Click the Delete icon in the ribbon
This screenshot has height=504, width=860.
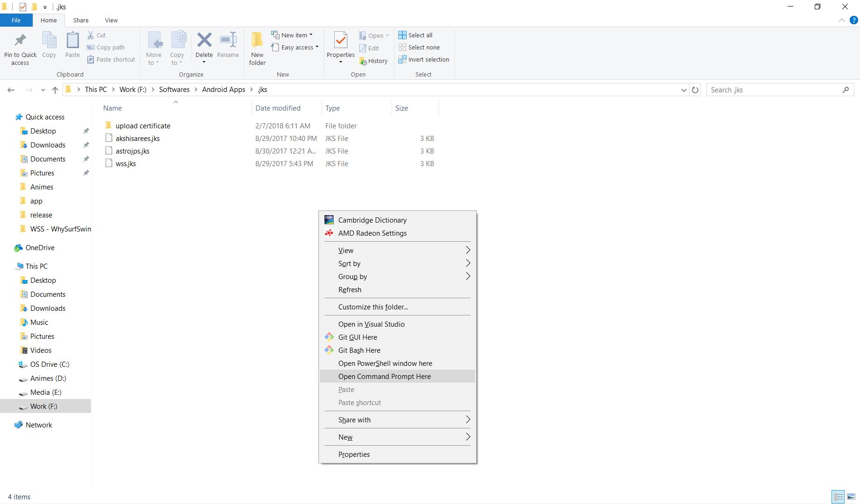point(204,41)
